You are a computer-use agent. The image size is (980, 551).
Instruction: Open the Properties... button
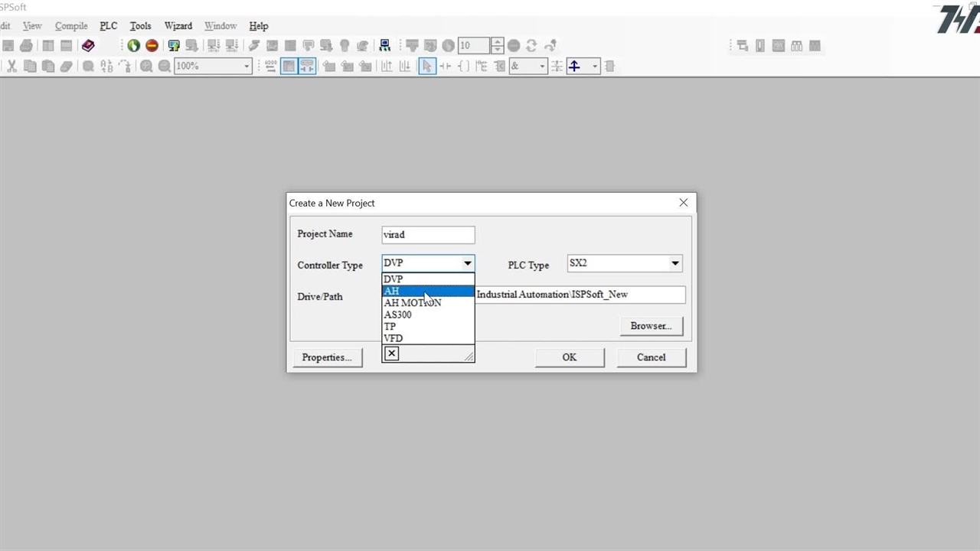327,357
